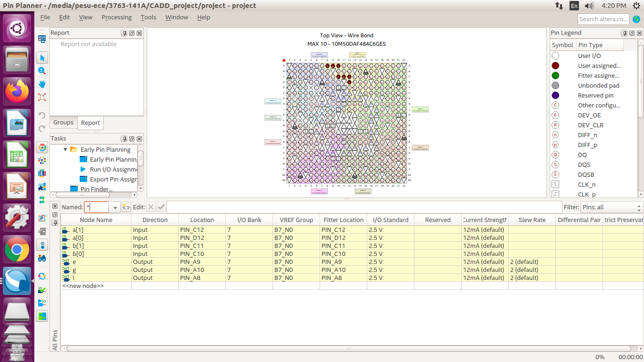Screen dimensions: 644x362
Task: Select the a[1] node name cell
Action: [x=96, y=230]
